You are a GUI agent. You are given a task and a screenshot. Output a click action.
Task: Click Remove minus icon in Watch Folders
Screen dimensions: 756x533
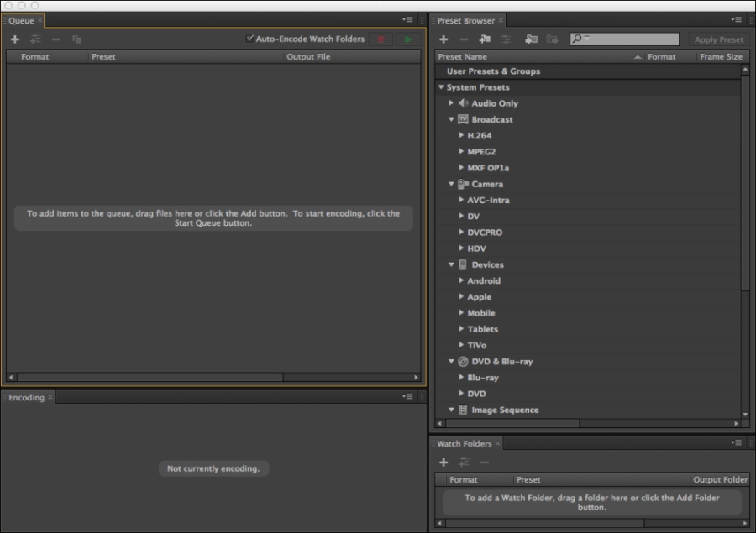click(485, 462)
